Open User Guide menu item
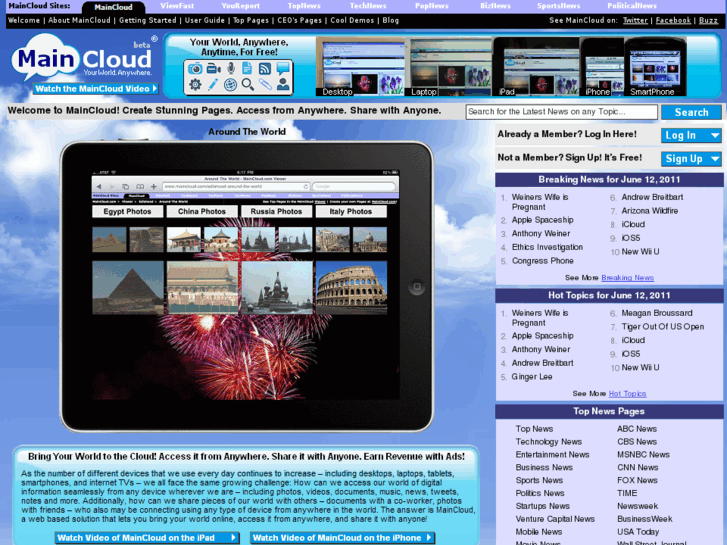Image resolution: width=727 pixels, height=545 pixels. tap(204, 20)
